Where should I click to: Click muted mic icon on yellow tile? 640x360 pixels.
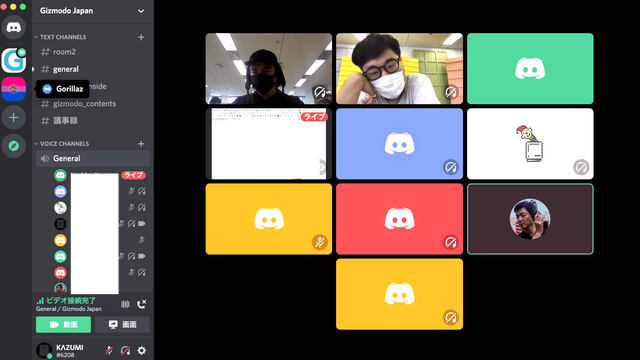click(320, 242)
